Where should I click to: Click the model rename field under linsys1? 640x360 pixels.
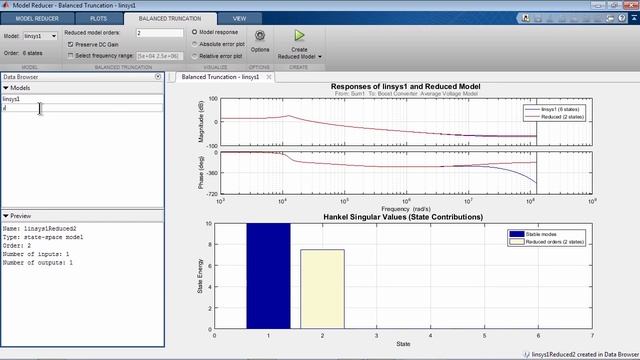(82, 108)
